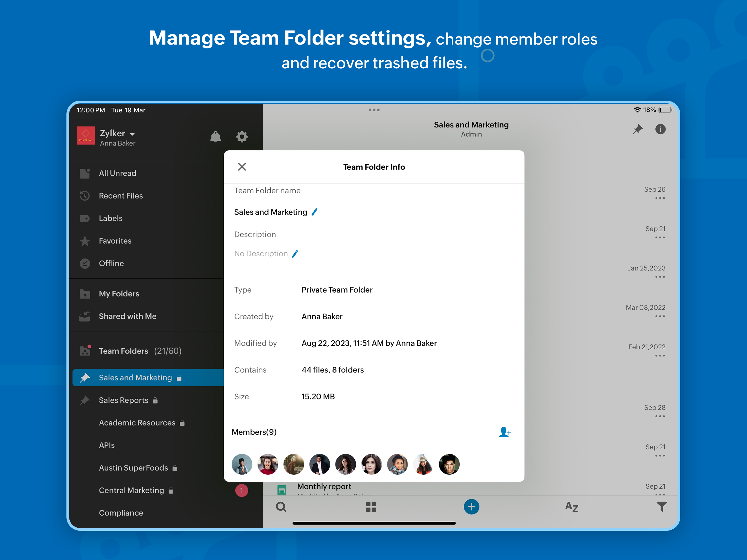Viewport: 747px width, 560px height.
Task: Open the filter funnel icon
Action: 662,507
